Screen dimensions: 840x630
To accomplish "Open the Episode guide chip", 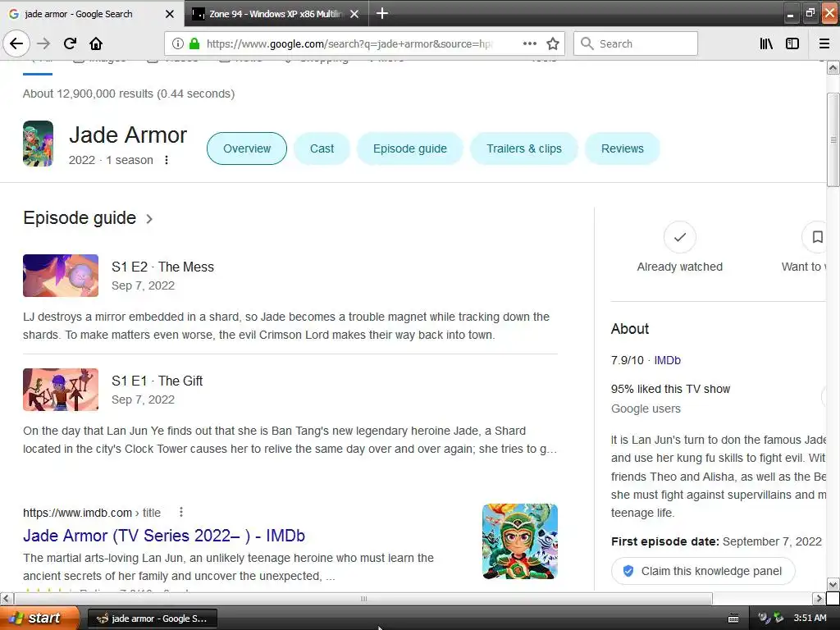I will 410,148.
